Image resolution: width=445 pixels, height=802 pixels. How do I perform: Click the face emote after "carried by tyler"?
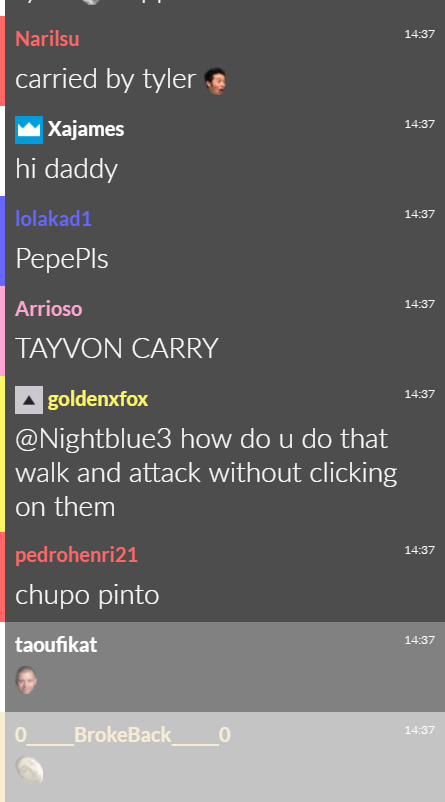(x=215, y=81)
